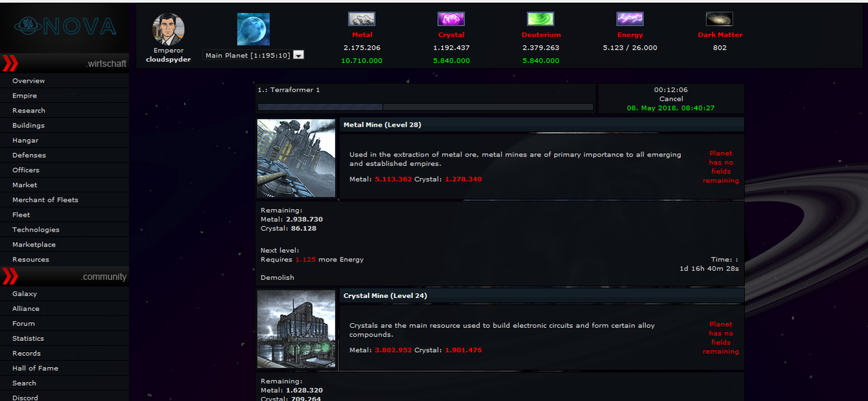Click the blue planet image
The height and width of the screenshot is (401, 868).
(253, 29)
